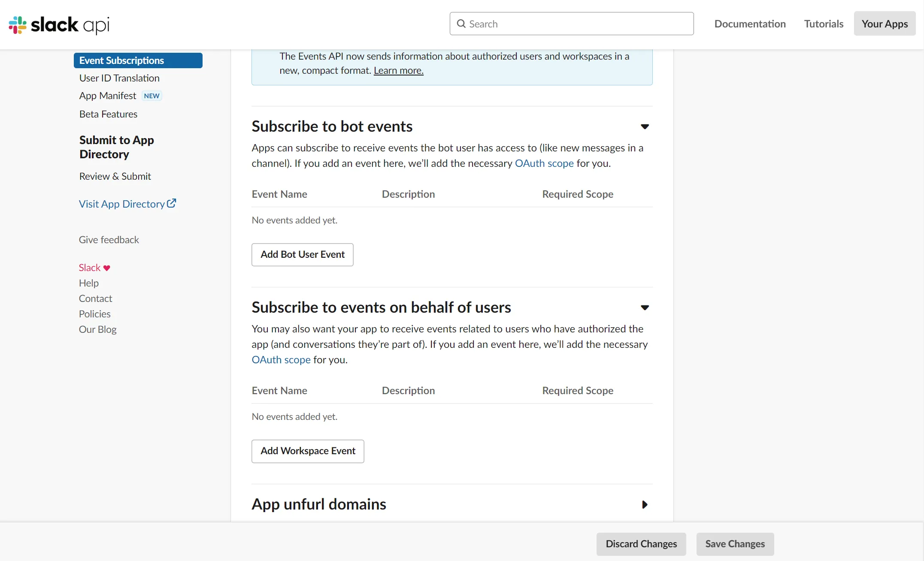Expand the App unfurl domains section

[645, 504]
